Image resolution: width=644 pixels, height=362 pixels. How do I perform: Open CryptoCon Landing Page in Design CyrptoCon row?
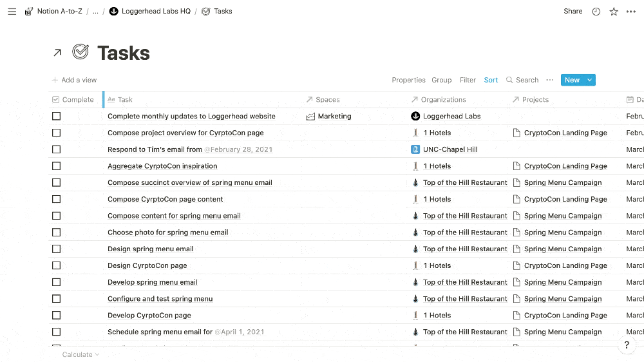(565, 265)
